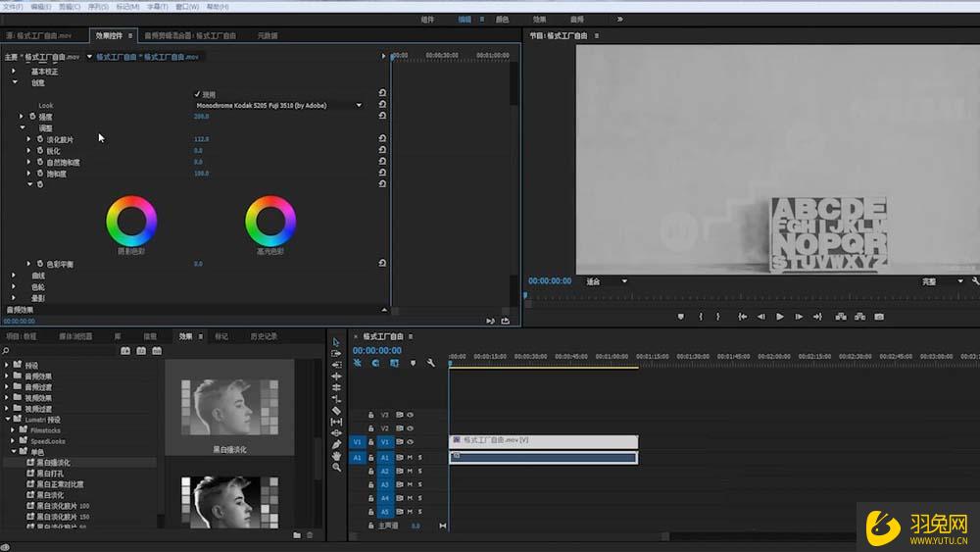Select the Razor tool in the tools panel

click(337, 411)
